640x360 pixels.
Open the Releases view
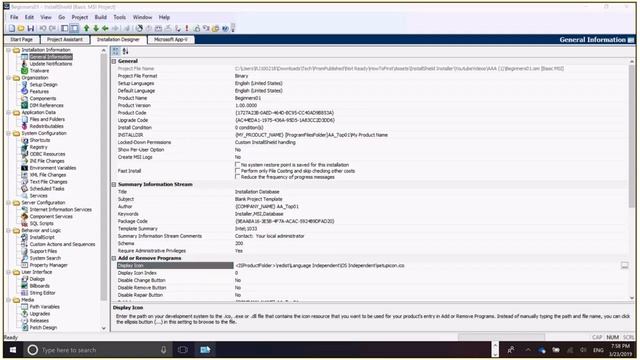(x=39, y=320)
